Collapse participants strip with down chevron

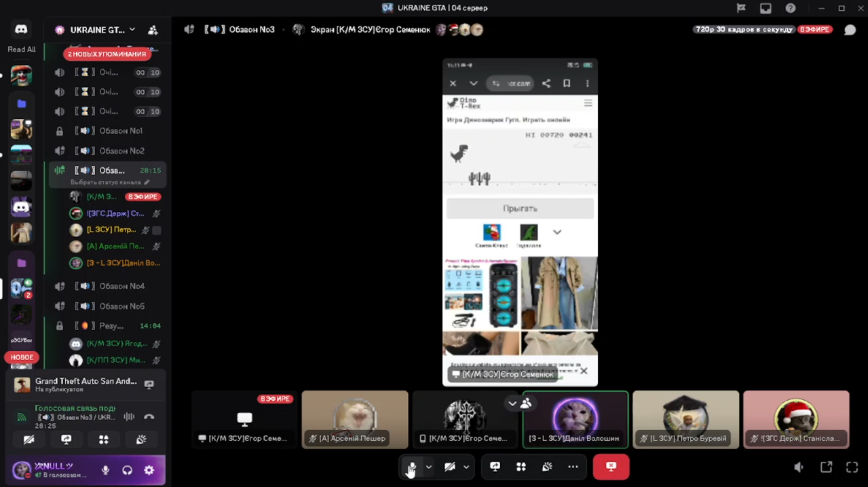[512, 403]
